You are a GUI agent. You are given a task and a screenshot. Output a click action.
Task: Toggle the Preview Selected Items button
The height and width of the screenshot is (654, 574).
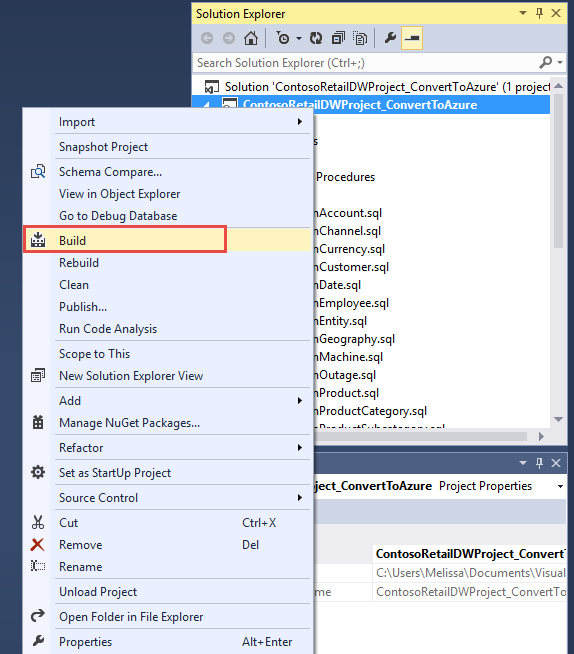point(412,38)
